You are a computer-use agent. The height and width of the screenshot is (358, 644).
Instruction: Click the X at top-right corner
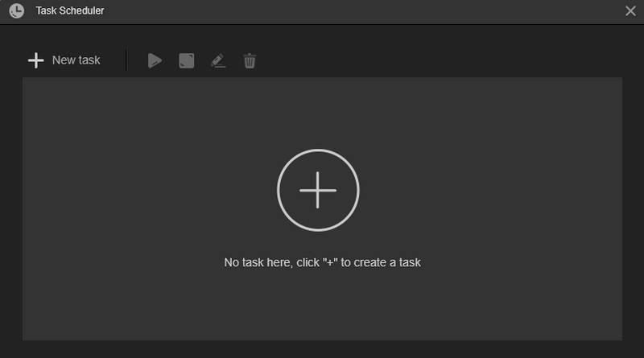click(630, 11)
